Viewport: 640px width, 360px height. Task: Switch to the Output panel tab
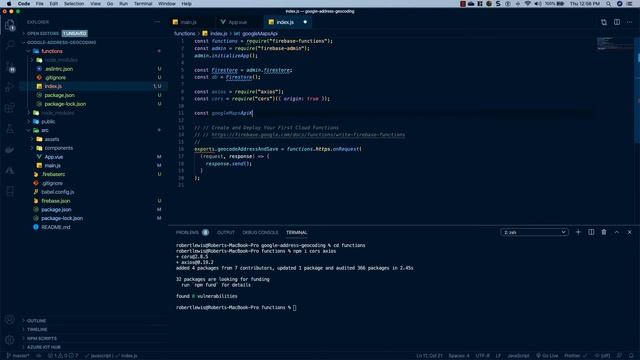[226, 232]
